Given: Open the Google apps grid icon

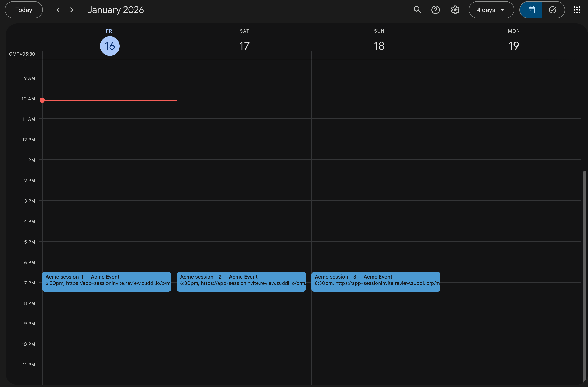Looking at the screenshot, I should 577,10.
